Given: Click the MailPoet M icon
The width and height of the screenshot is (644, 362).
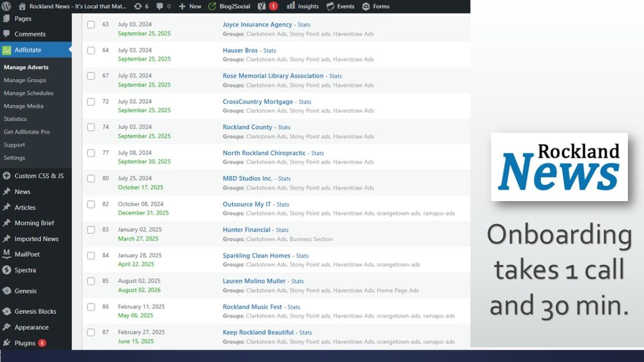Looking at the screenshot, I should pyautogui.click(x=6, y=254).
